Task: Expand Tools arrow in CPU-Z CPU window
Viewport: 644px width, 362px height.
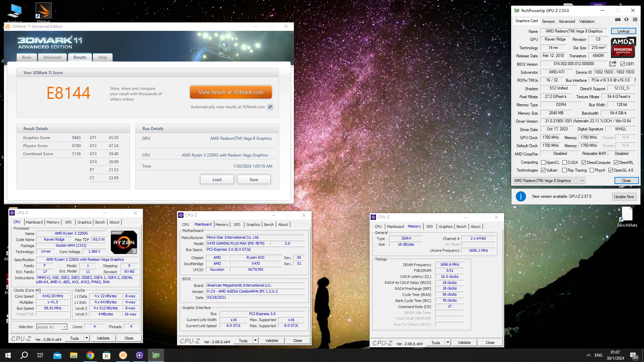Action: click(87, 338)
